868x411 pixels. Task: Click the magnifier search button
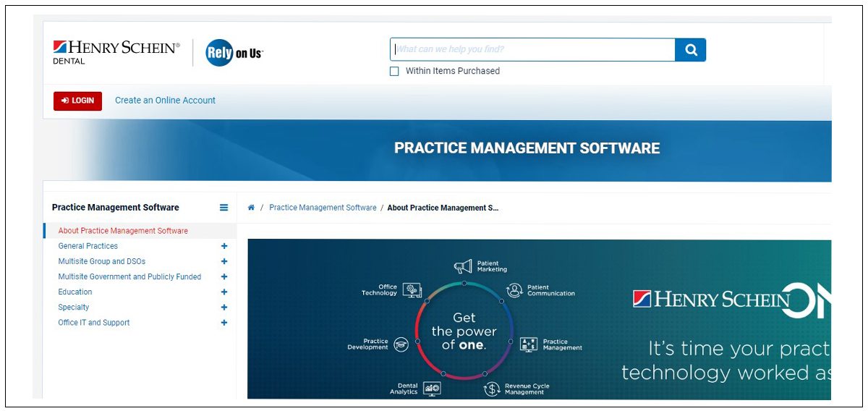click(691, 50)
